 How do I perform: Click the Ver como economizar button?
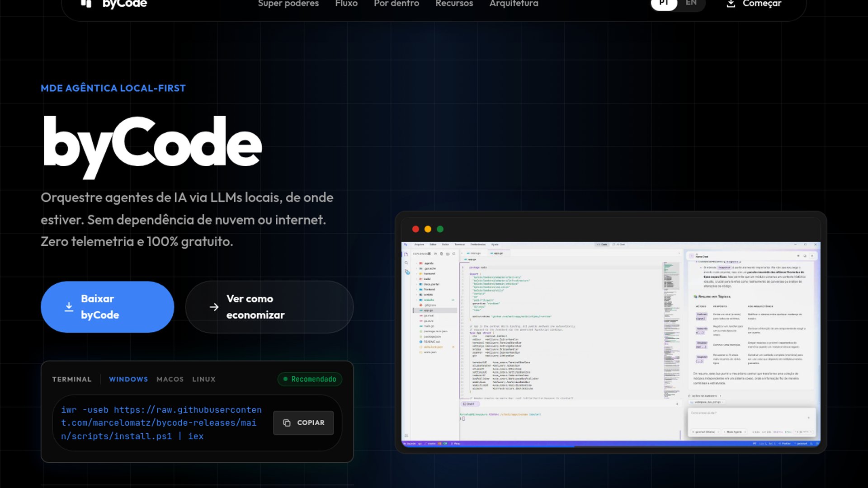(269, 307)
